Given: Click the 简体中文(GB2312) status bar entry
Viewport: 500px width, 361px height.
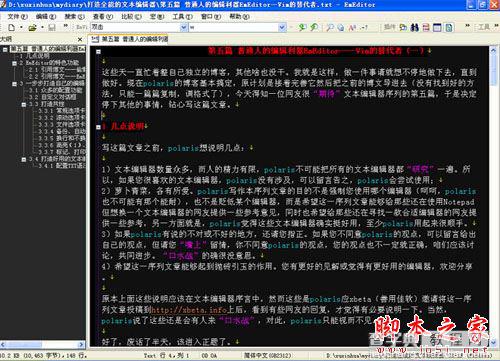Looking at the screenshot, I should point(268,356).
